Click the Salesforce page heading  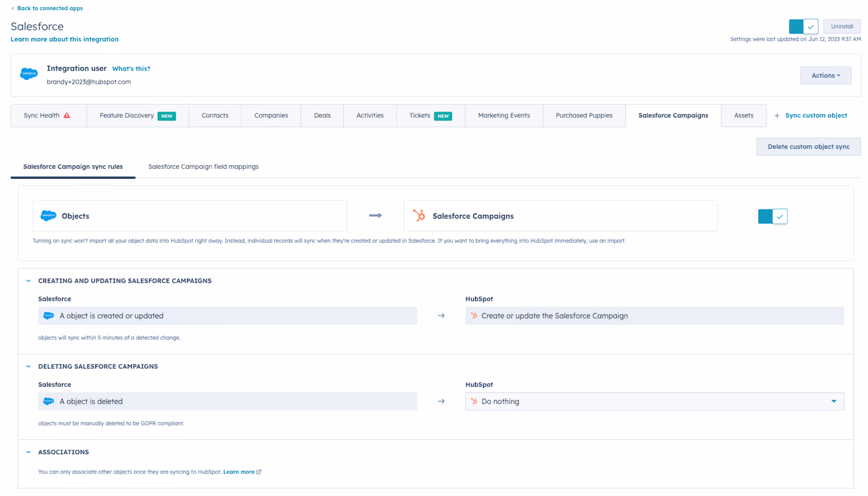[37, 27]
